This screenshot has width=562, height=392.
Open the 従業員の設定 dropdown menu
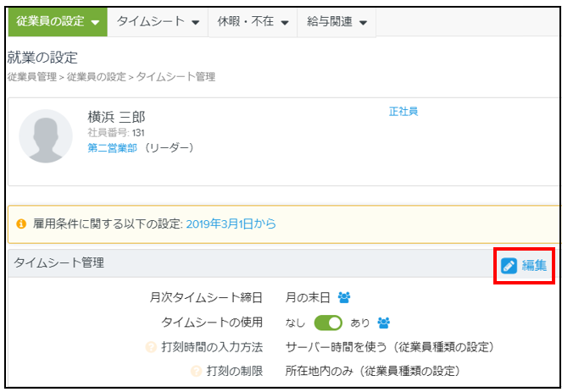58,22
